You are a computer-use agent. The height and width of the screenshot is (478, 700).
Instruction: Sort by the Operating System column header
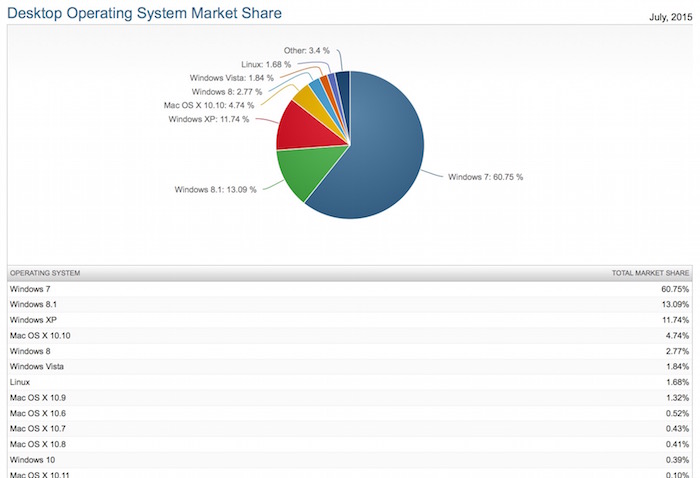45,272
